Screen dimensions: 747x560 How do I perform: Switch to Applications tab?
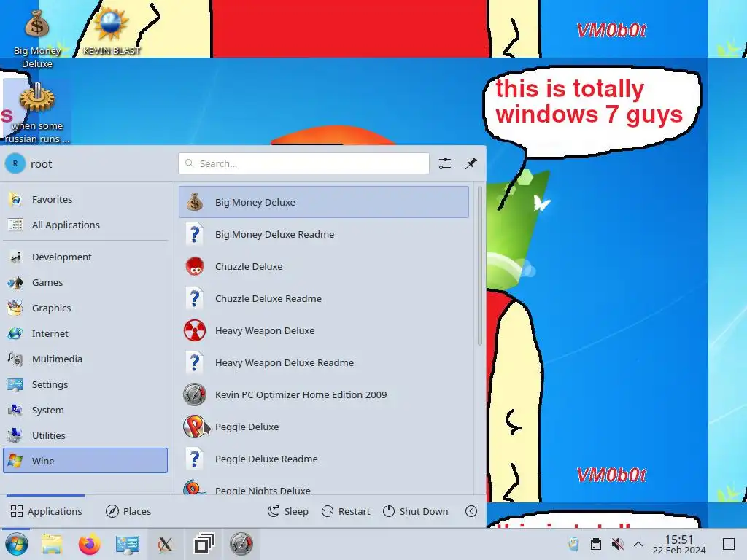pyautogui.click(x=46, y=511)
